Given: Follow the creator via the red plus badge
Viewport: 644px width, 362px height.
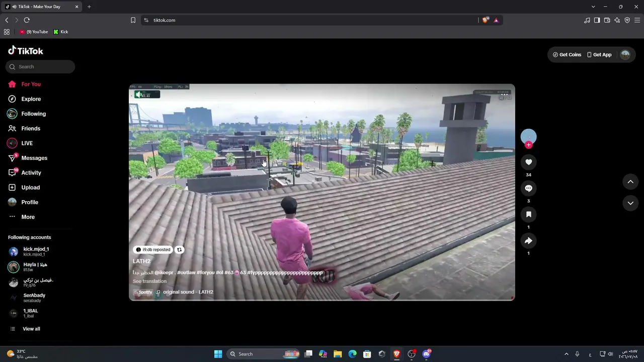Looking at the screenshot, I should tap(528, 145).
